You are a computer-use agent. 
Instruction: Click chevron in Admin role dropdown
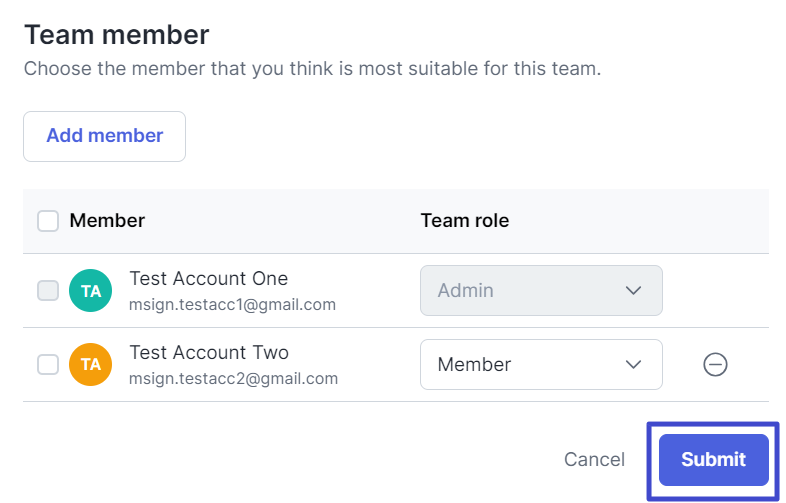633,290
